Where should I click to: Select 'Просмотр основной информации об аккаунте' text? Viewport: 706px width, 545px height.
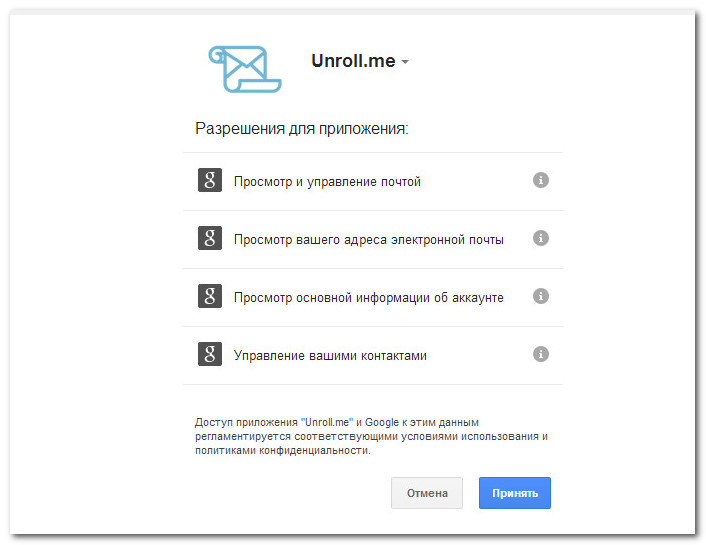(x=369, y=297)
